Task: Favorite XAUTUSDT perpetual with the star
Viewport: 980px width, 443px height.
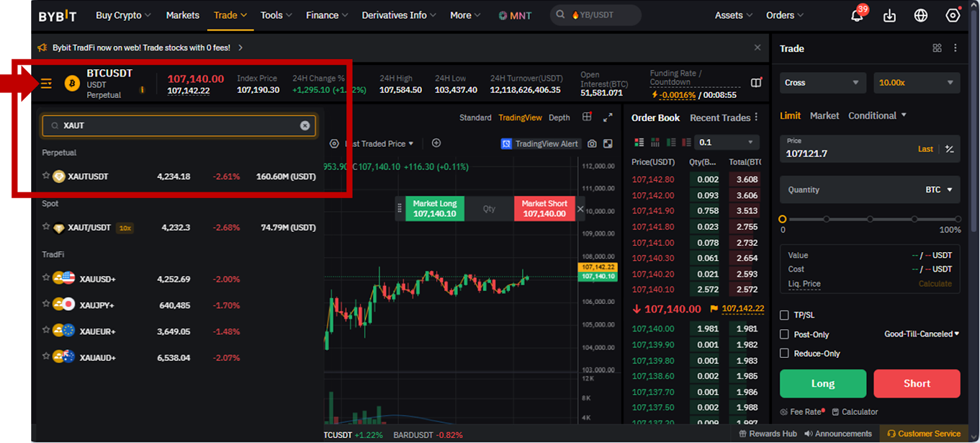Action: (46, 176)
